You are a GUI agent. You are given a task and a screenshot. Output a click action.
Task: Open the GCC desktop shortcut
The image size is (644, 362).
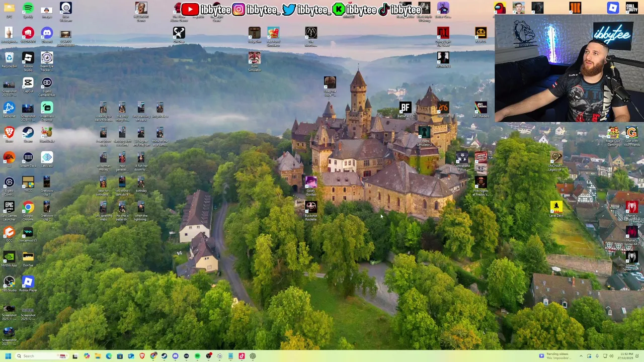point(9,234)
